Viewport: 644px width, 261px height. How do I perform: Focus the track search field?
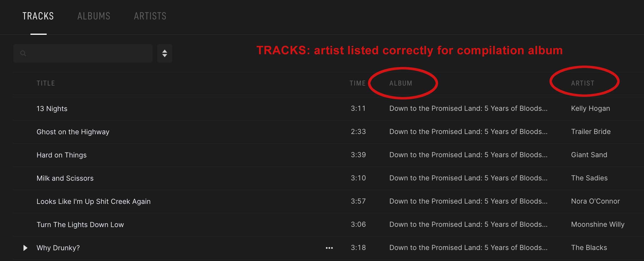83,53
